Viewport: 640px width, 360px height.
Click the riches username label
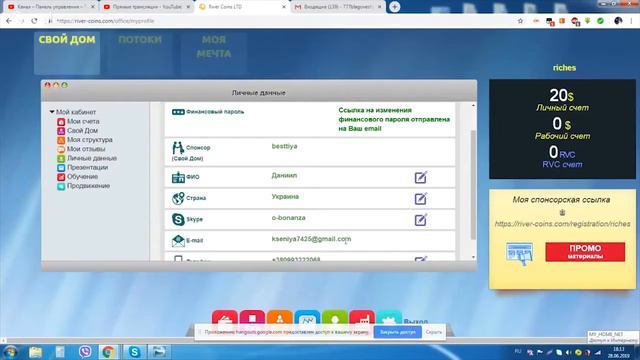pos(564,68)
